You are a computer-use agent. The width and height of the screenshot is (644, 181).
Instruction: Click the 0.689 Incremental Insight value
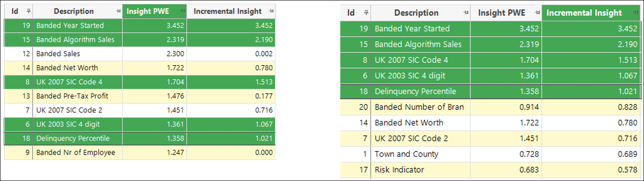pos(627,154)
